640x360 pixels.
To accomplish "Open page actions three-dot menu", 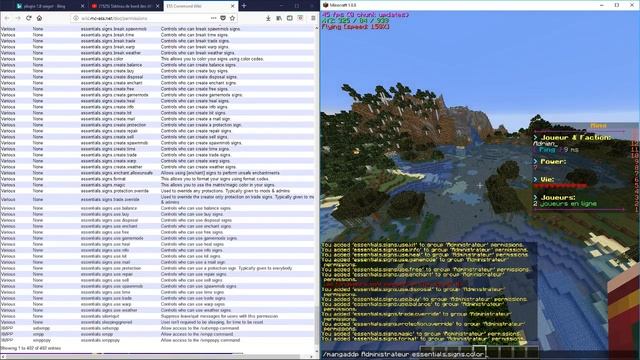I will pos(213,18).
